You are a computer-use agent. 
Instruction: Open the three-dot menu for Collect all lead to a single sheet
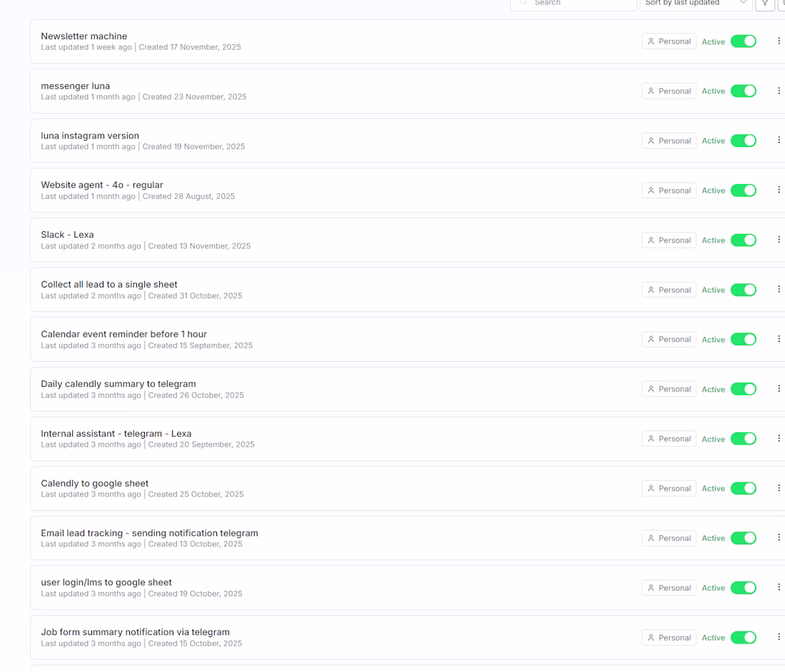(x=779, y=289)
